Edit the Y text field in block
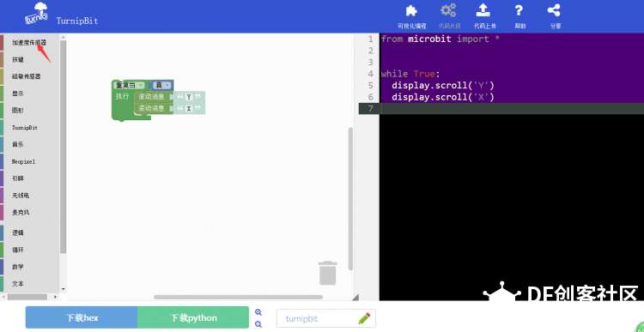 tap(189, 97)
